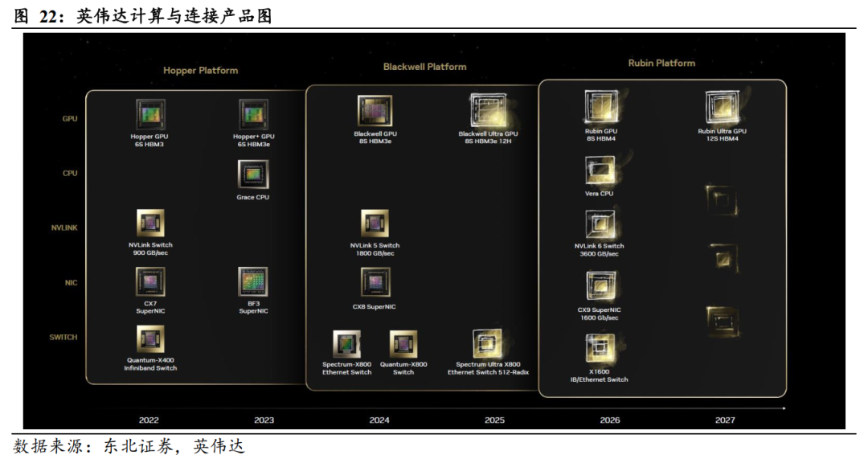
Task: Click the Blackwell Platform heading
Action: point(424,67)
